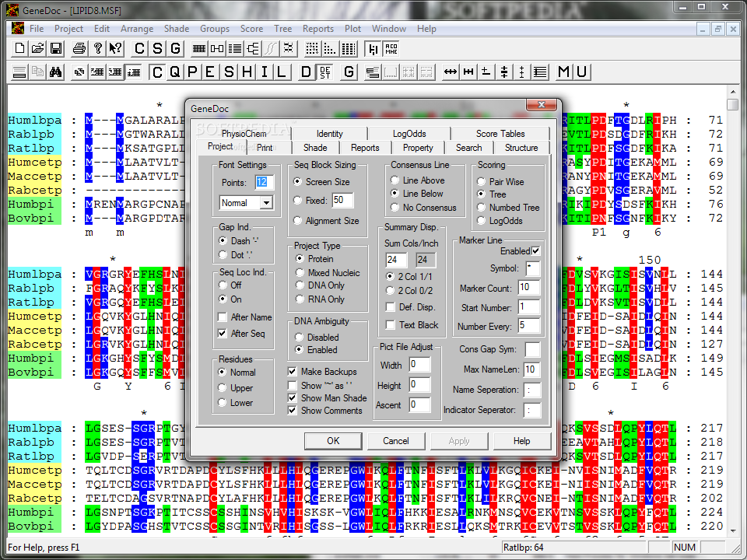Click the vertical scrollbar up arrow

tap(732, 91)
